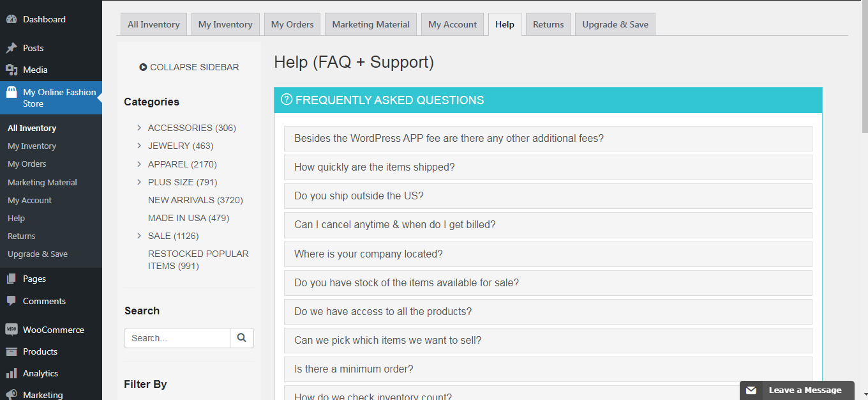Click into the sidebar Search input field
868x400 pixels.
(177, 338)
